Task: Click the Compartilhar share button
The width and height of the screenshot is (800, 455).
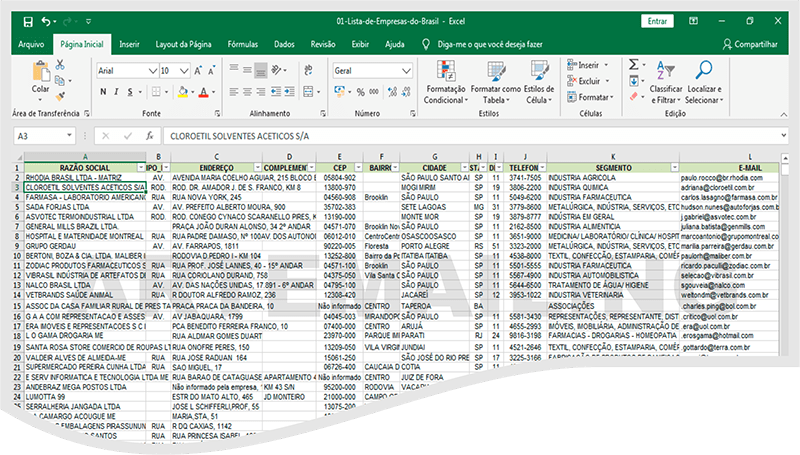Action: click(750, 44)
